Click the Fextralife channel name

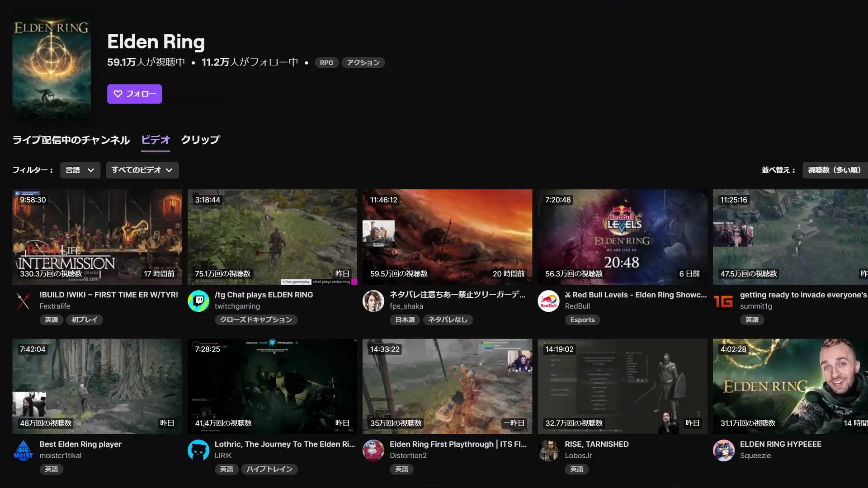[55, 306]
